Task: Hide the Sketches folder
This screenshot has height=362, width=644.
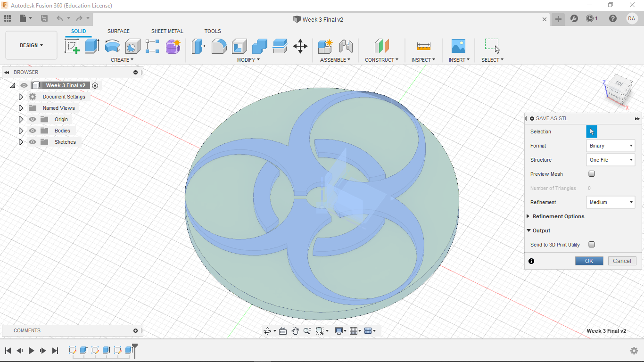Action: tap(33, 142)
